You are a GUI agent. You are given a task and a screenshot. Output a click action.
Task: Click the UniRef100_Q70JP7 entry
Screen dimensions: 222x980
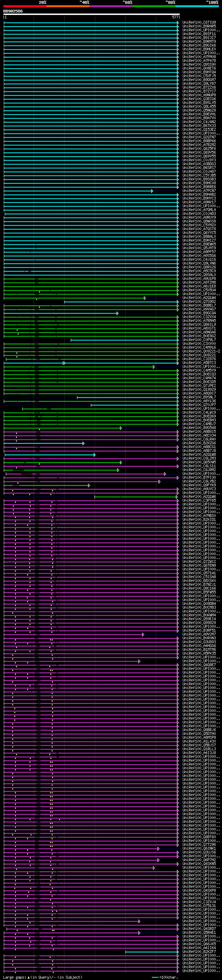(199, 405)
